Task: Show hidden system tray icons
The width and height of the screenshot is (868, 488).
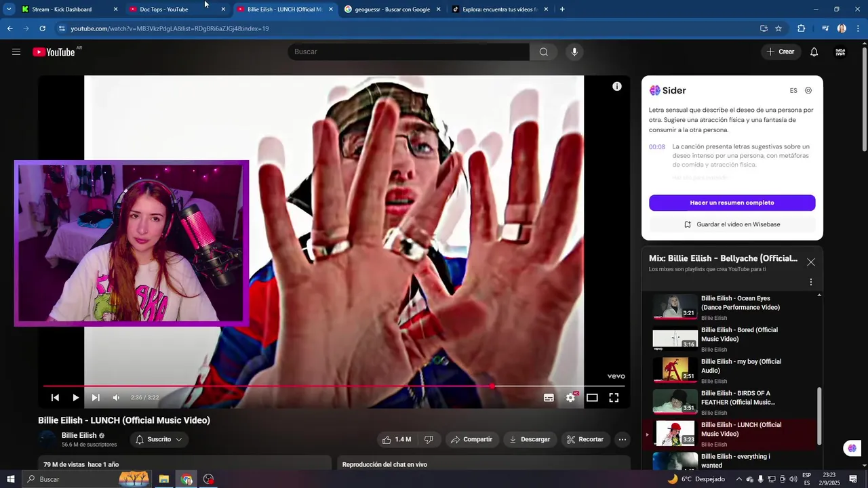Action: 739,479
